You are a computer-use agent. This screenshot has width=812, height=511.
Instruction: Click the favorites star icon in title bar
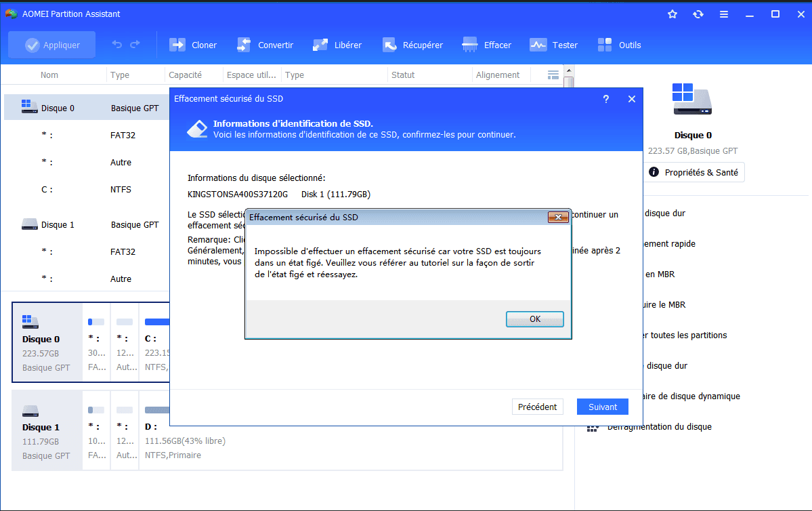672,14
